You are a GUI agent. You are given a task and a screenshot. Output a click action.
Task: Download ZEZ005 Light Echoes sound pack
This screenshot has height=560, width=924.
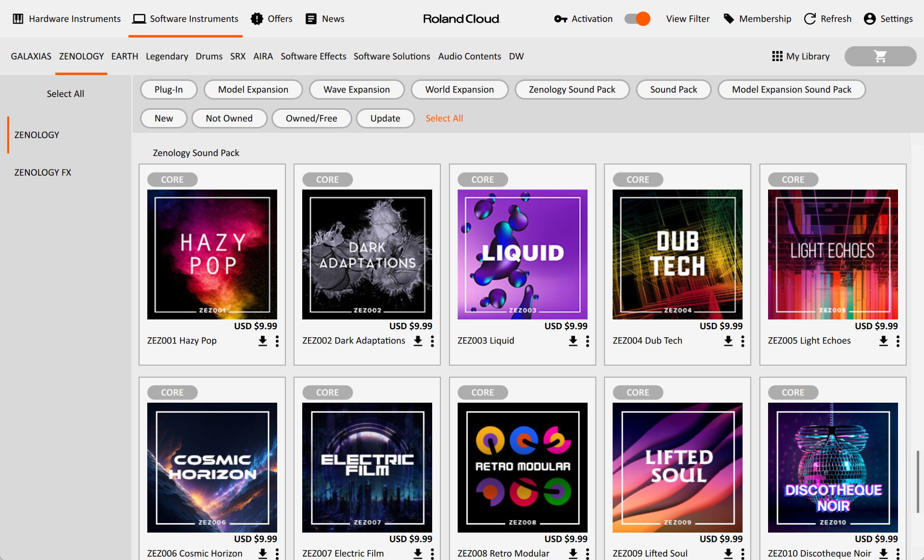884,341
